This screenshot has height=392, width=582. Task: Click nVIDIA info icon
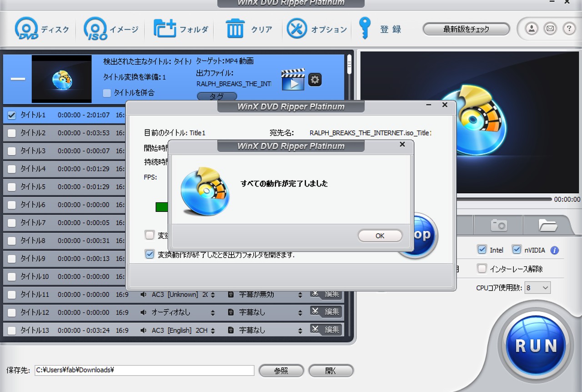(x=554, y=250)
